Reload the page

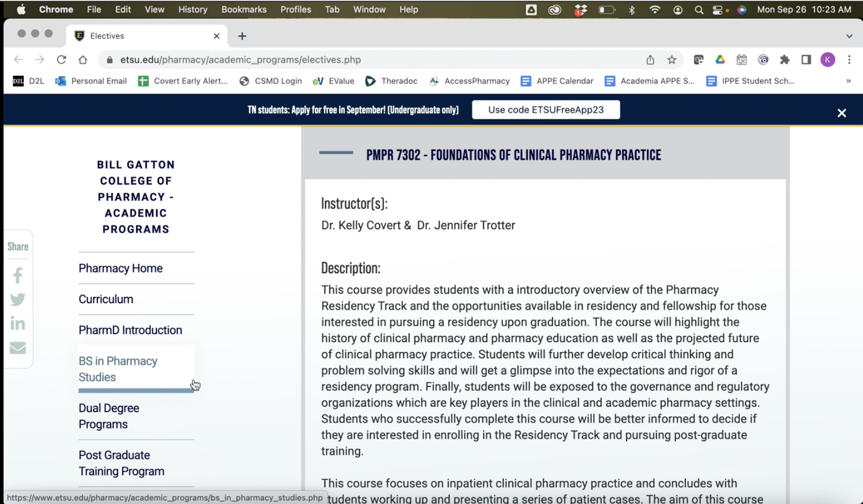61,60
